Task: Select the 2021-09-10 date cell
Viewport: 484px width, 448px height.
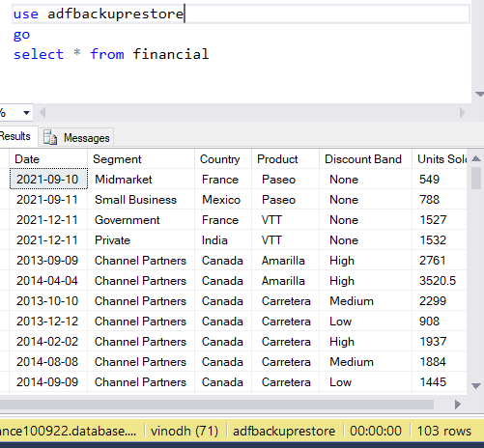Action: pos(48,179)
